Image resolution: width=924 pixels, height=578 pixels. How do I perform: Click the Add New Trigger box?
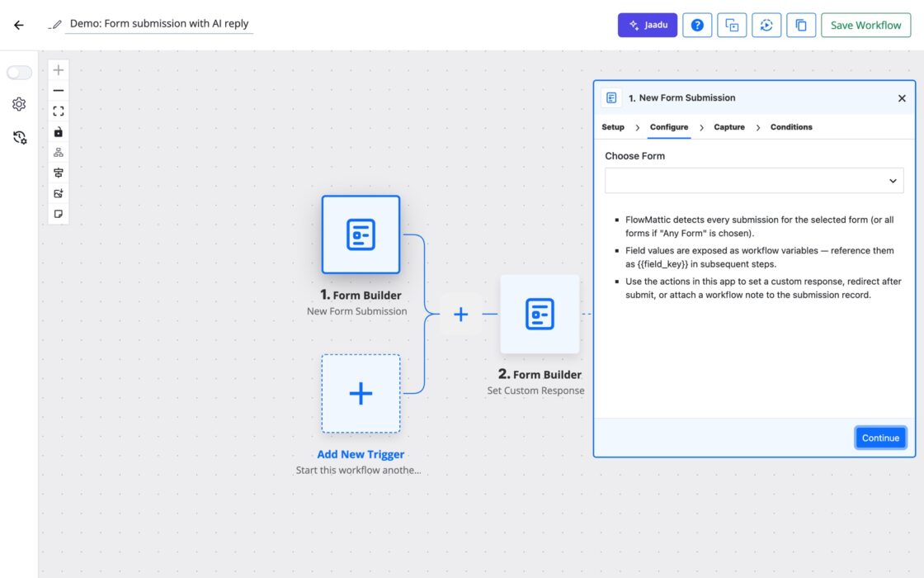361,393
